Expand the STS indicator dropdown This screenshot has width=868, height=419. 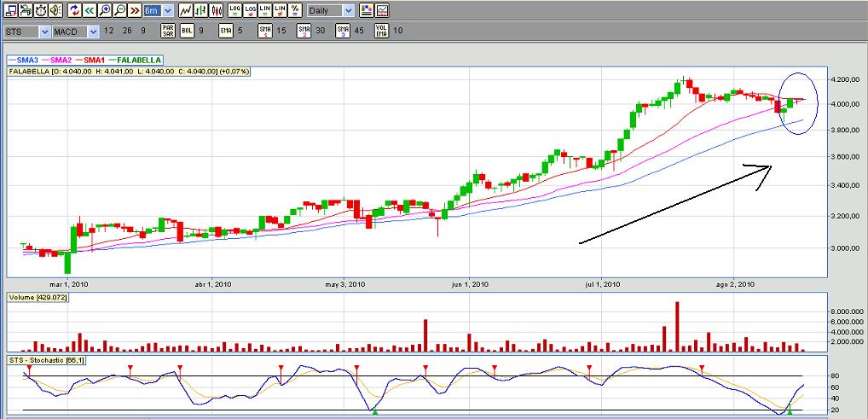(44, 32)
